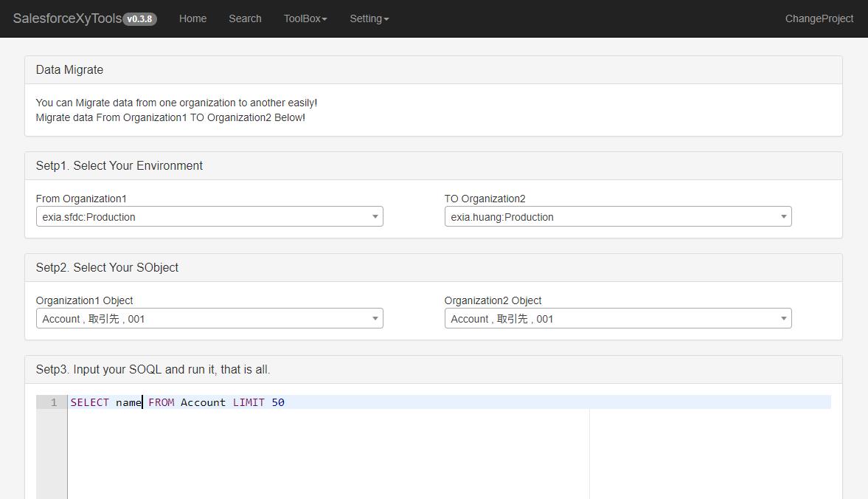Click the word Account in the SOQL query
This screenshot has width=868, height=499.
203,402
